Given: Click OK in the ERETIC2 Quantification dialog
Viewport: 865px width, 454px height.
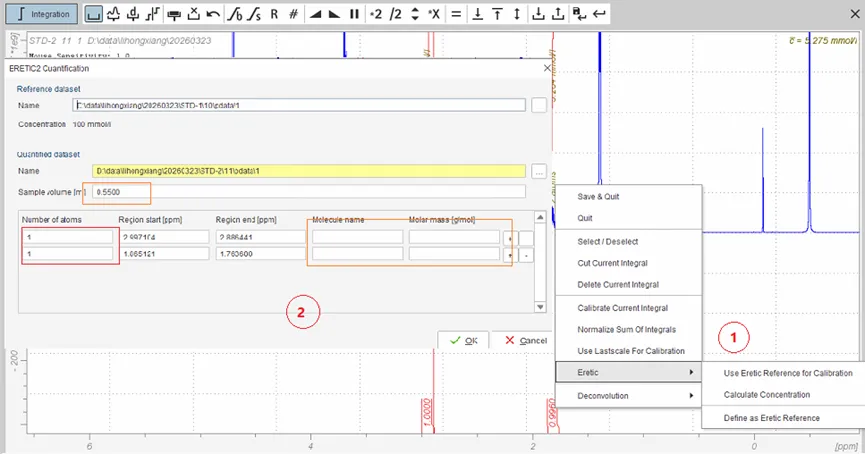Looking at the screenshot, I should 463,340.
